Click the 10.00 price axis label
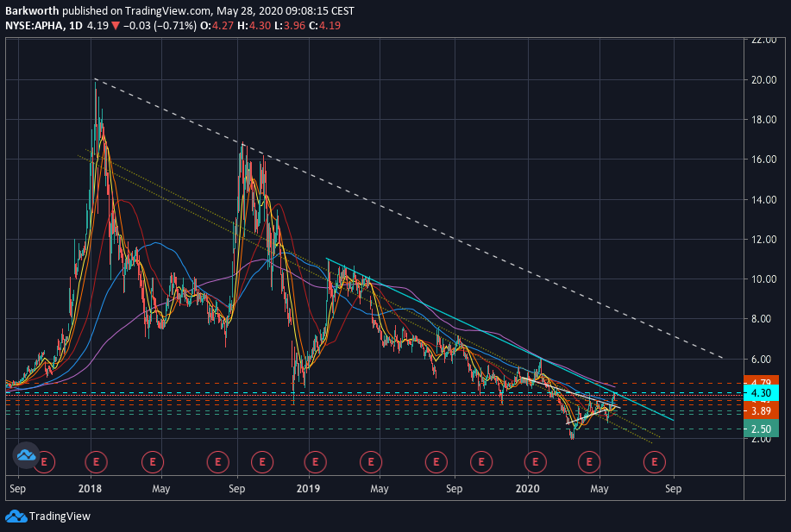 pos(763,279)
